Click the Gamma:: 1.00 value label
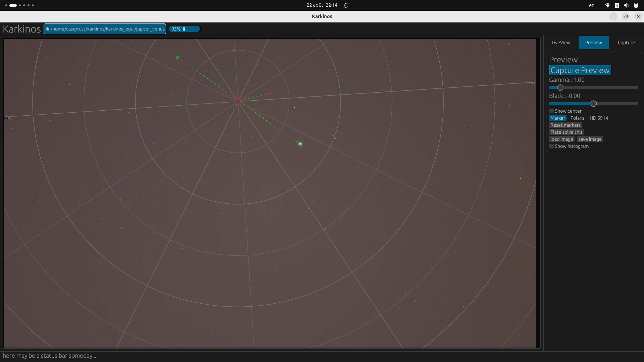This screenshot has width=644, height=362. [x=567, y=80]
